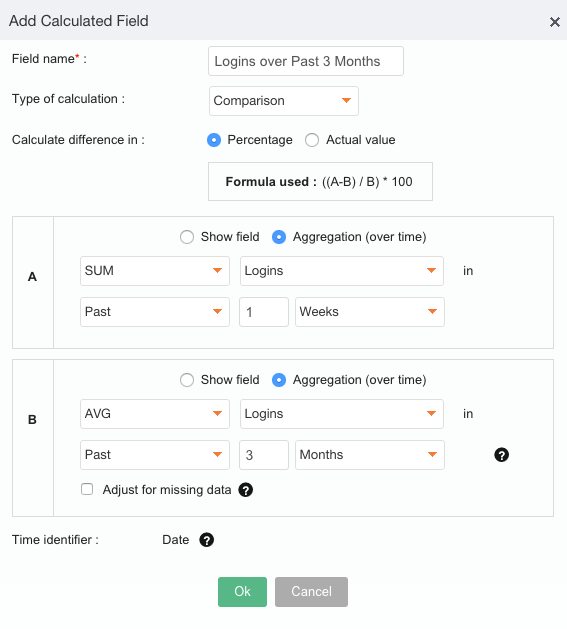Open the SUM aggregation dropdown

point(155,271)
